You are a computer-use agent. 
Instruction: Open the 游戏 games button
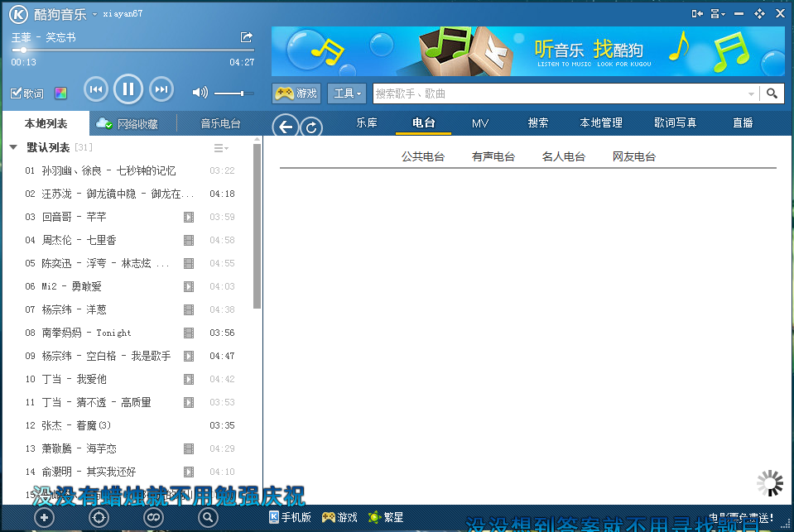[296, 93]
